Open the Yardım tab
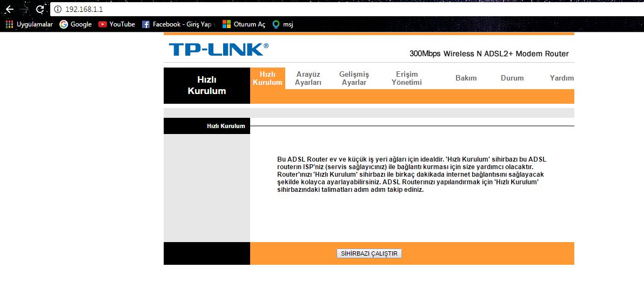This screenshot has width=644, height=281. tap(561, 78)
